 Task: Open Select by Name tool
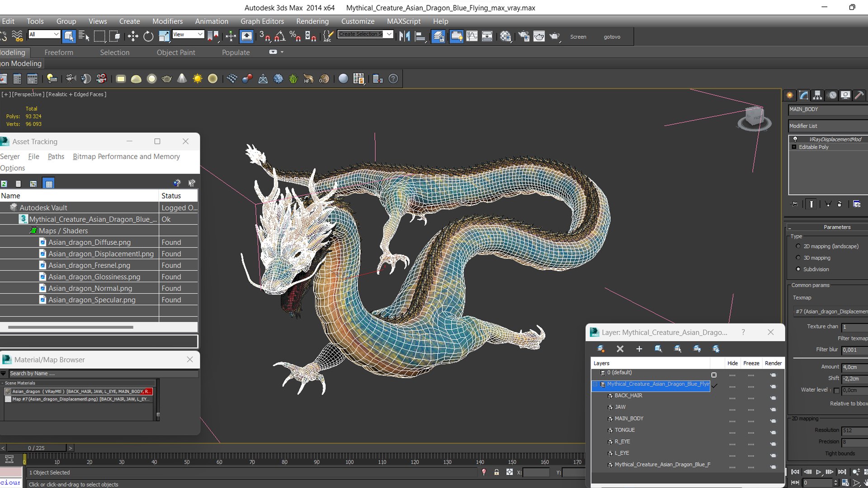[84, 36]
